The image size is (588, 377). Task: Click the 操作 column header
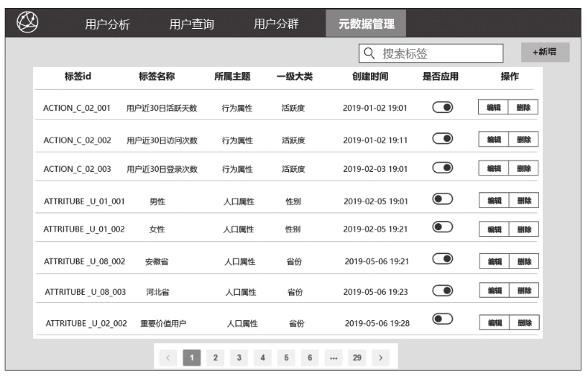[510, 76]
